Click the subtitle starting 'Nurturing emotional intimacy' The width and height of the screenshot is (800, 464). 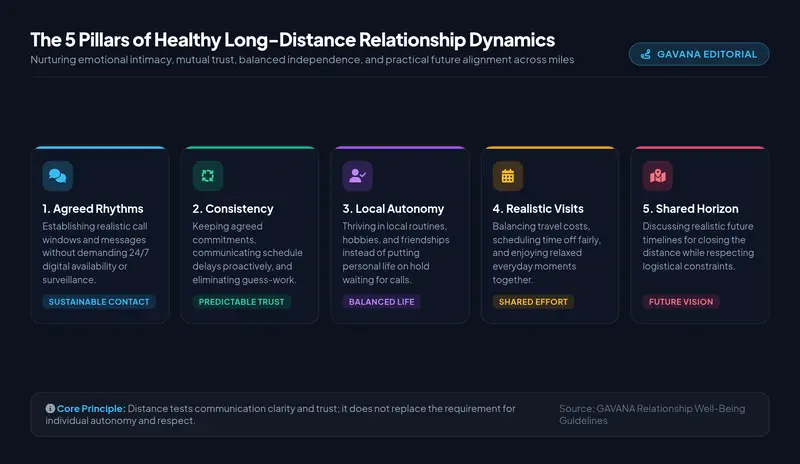[x=302, y=60]
